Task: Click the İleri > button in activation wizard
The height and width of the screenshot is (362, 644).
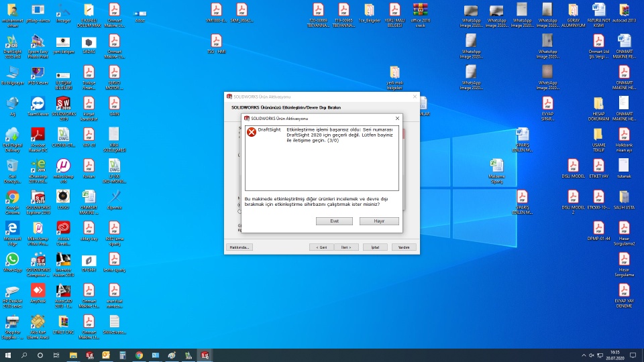Action: [346, 247]
